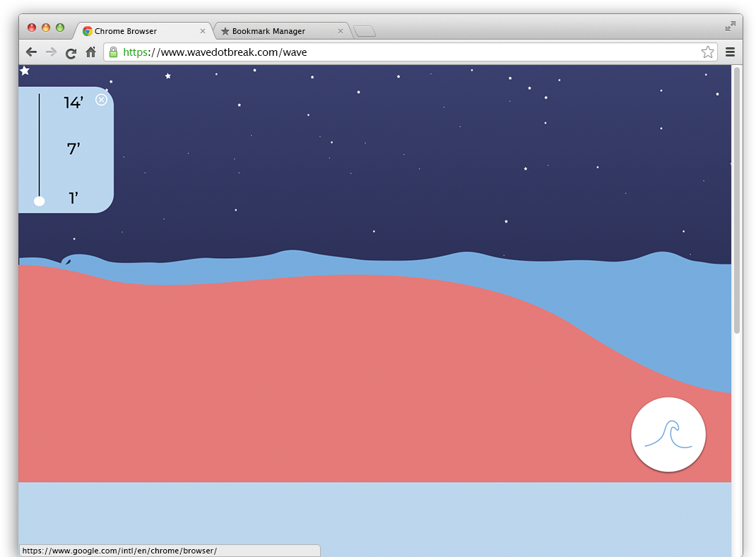Click the round wave logo button

[668, 435]
